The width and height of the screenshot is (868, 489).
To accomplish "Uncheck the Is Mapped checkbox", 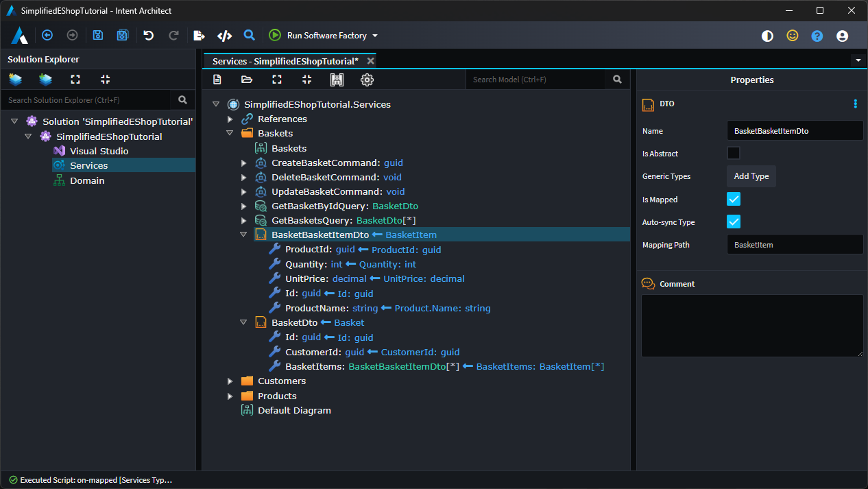I will click(734, 199).
